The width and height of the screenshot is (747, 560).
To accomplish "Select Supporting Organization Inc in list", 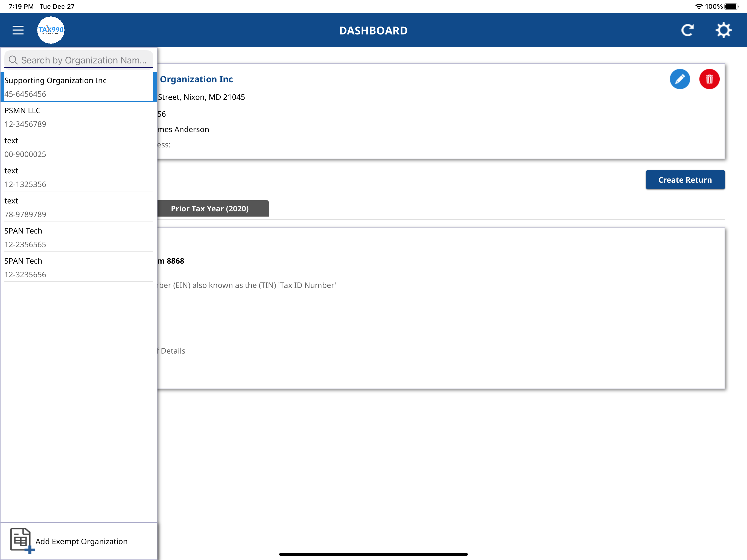I will [x=79, y=87].
